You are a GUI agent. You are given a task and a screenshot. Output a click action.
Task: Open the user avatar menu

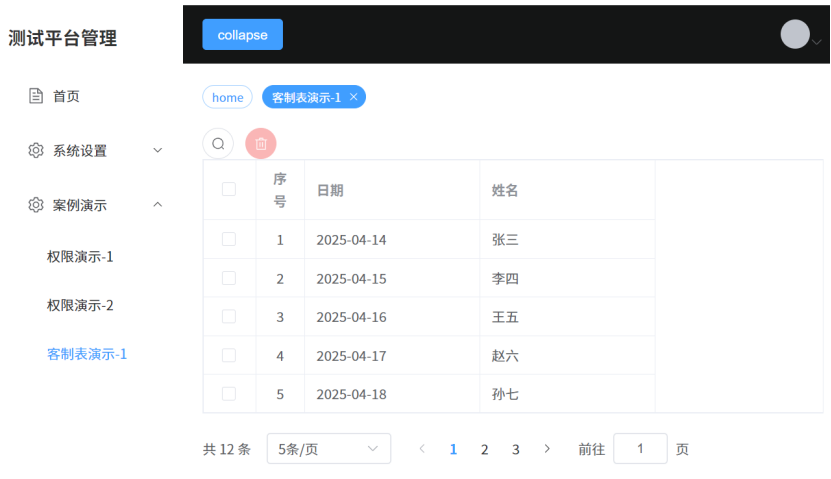[x=795, y=34]
